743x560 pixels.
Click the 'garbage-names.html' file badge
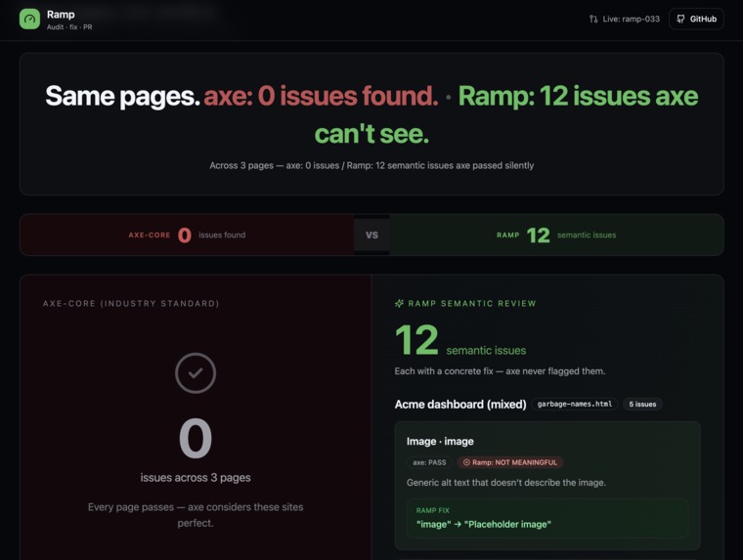575,405
